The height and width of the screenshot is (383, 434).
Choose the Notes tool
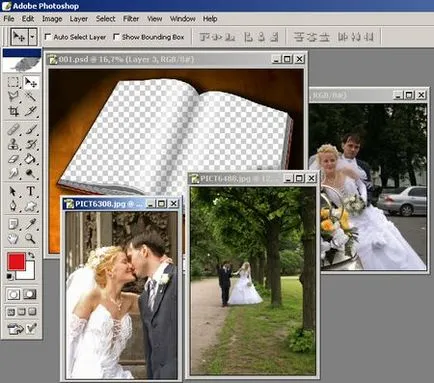pos(13,224)
